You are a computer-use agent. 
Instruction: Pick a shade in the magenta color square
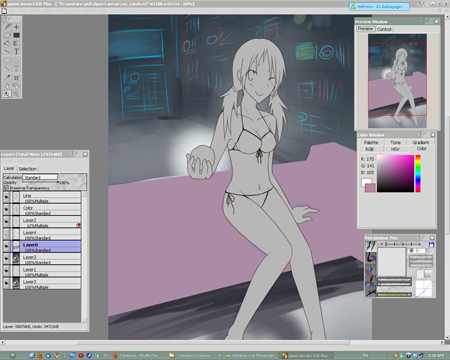[x=395, y=173]
